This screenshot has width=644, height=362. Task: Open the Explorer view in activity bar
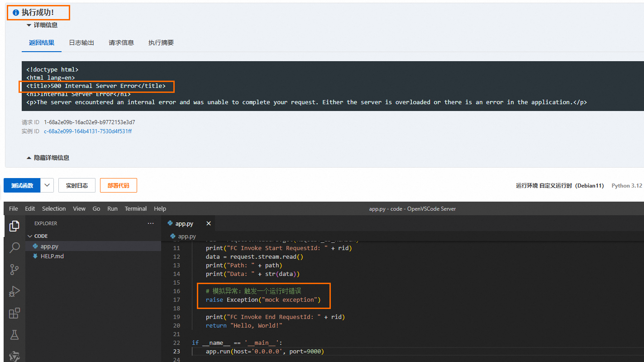14,225
